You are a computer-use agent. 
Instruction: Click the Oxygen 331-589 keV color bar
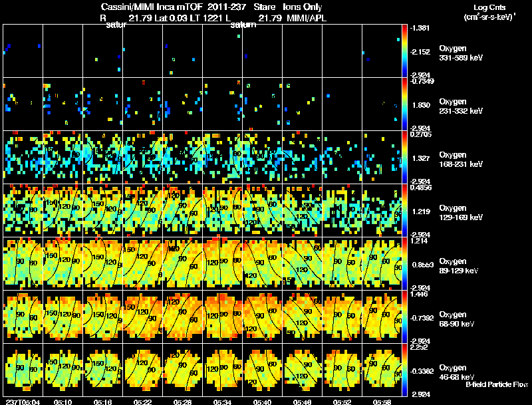(404, 51)
